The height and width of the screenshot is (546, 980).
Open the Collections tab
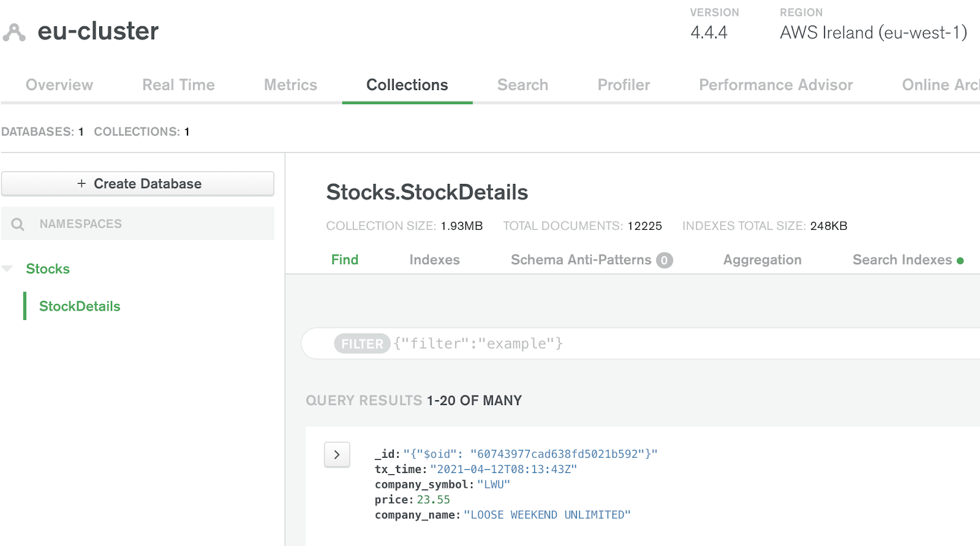(x=407, y=85)
